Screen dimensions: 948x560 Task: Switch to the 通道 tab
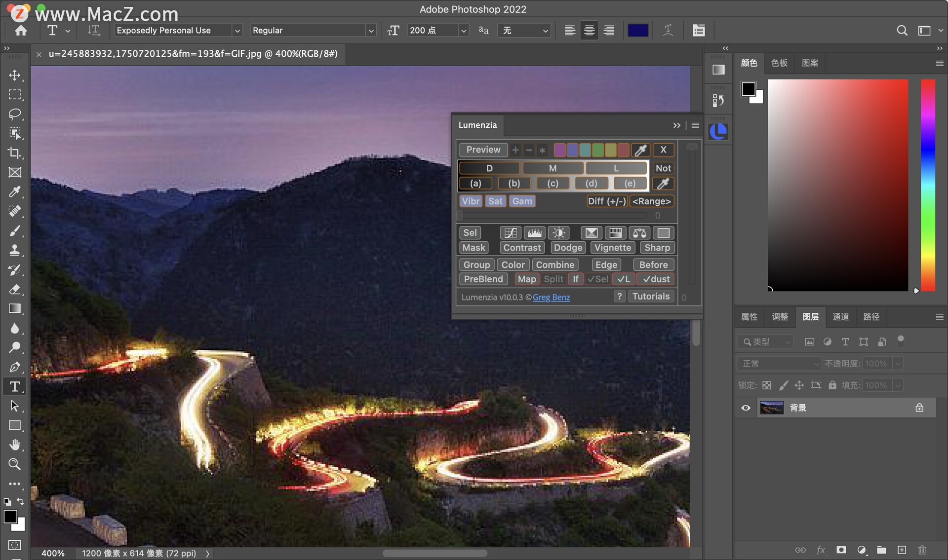point(840,317)
